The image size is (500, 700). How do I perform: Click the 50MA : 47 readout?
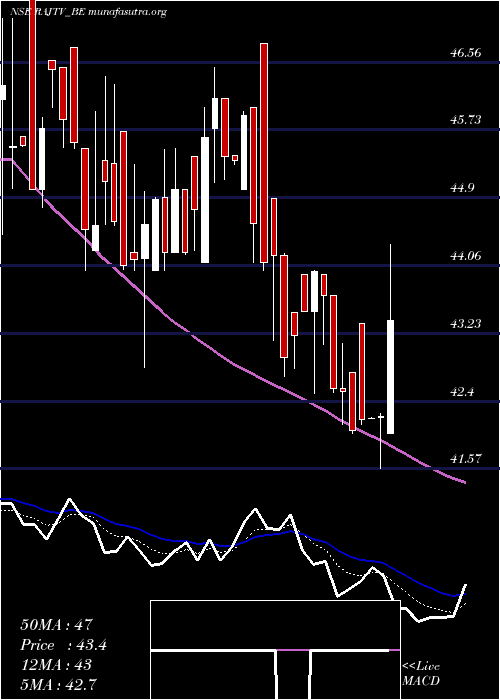(56, 625)
